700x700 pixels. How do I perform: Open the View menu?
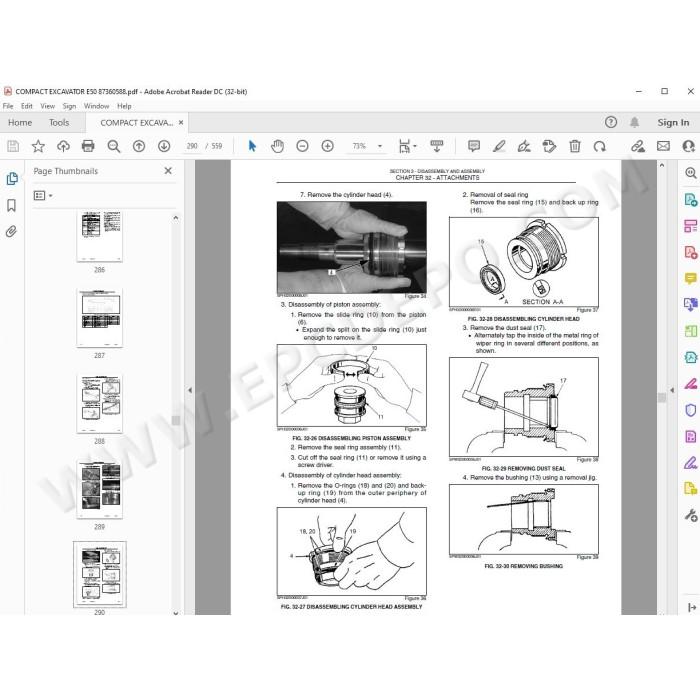[x=47, y=106]
